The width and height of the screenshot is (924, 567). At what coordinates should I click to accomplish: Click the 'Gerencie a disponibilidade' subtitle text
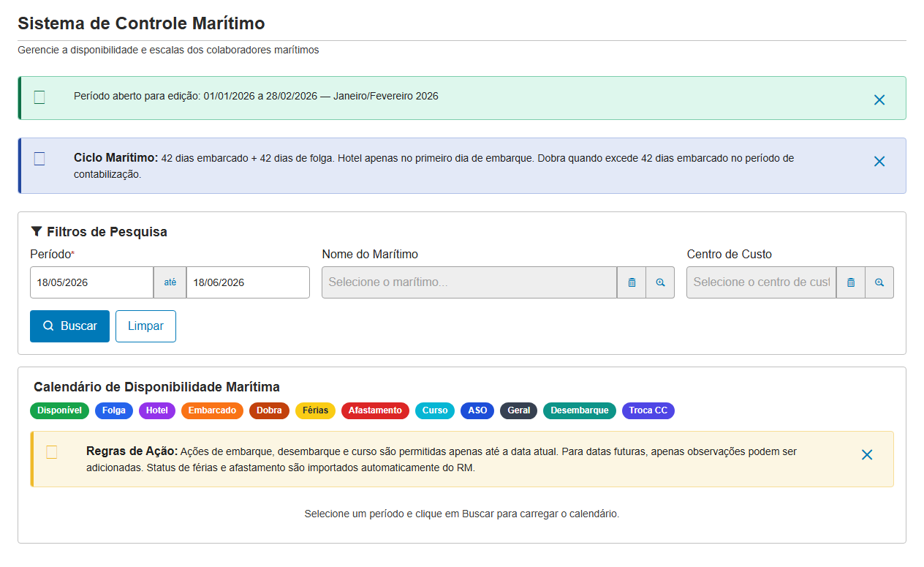pos(168,50)
